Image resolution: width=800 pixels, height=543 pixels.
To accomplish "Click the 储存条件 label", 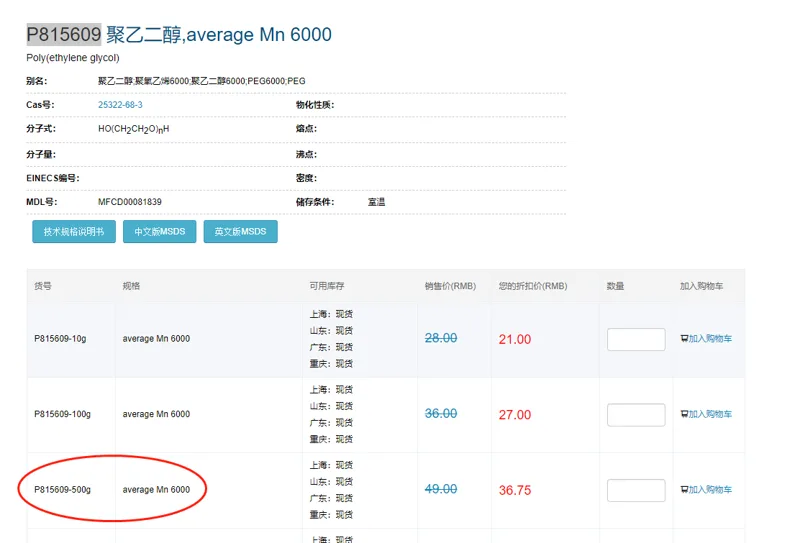I will (315, 202).
